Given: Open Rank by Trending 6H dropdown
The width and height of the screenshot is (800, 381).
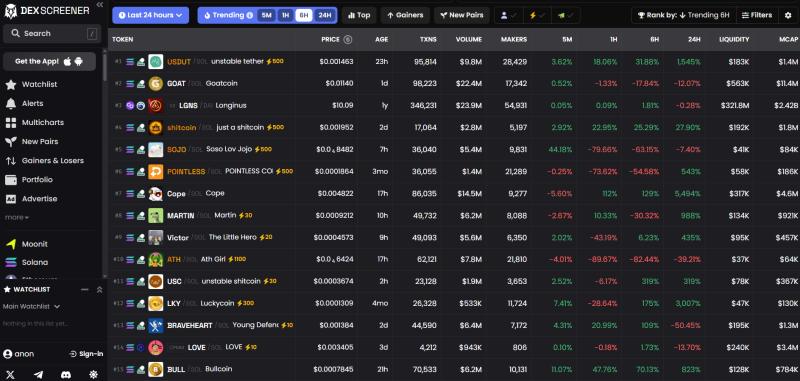Looking at the screenshot, I should coord(684,15).
